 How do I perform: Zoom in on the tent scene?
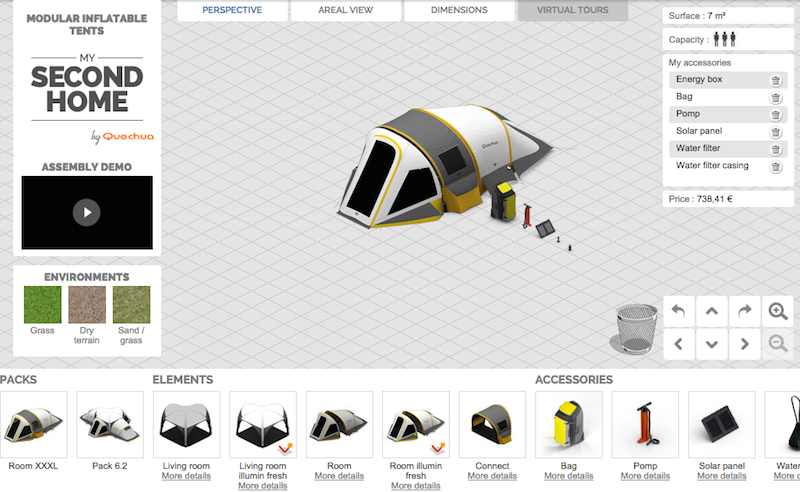[x=778, y=311]
